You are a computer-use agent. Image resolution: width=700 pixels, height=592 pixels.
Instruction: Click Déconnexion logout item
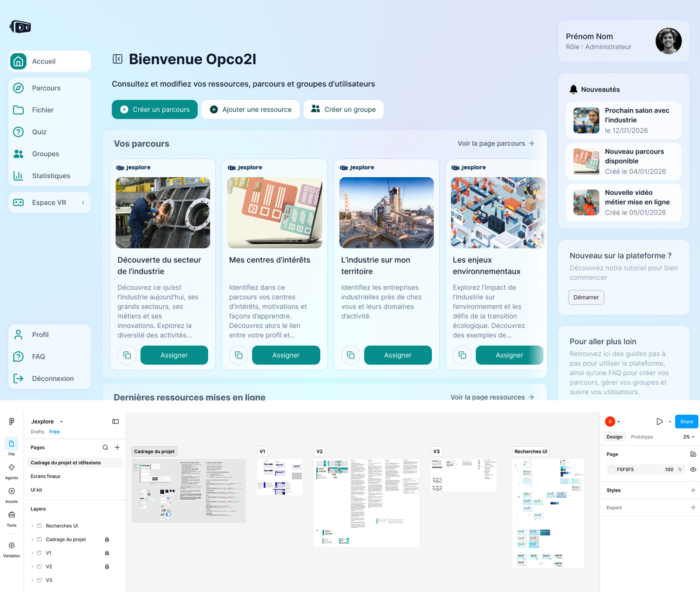click(x=49, y=378)
